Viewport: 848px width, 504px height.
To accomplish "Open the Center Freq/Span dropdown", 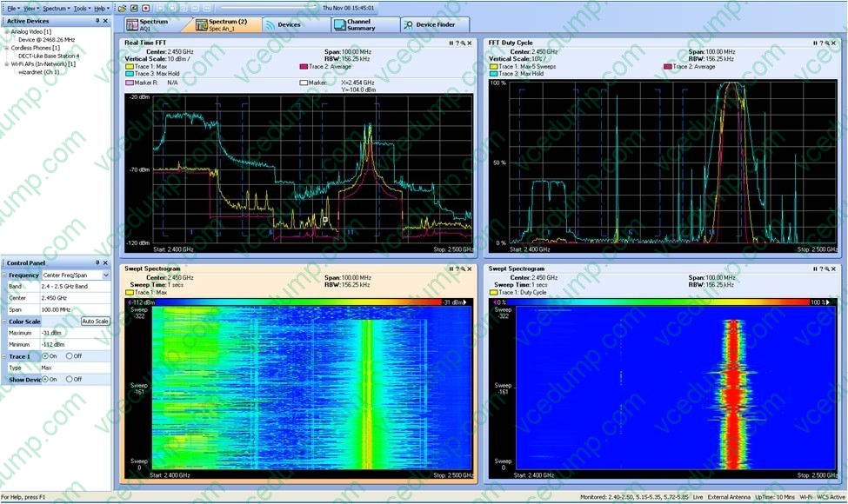I will tap(106, 275).
